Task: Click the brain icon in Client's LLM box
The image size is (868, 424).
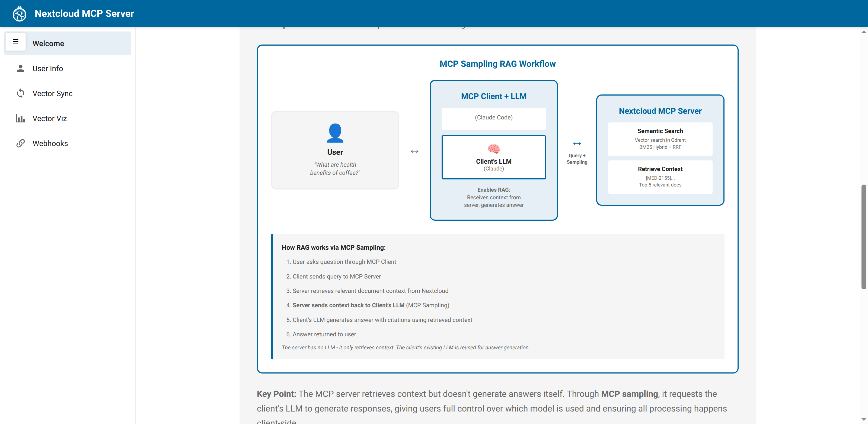Action: (x=494, y=149)
